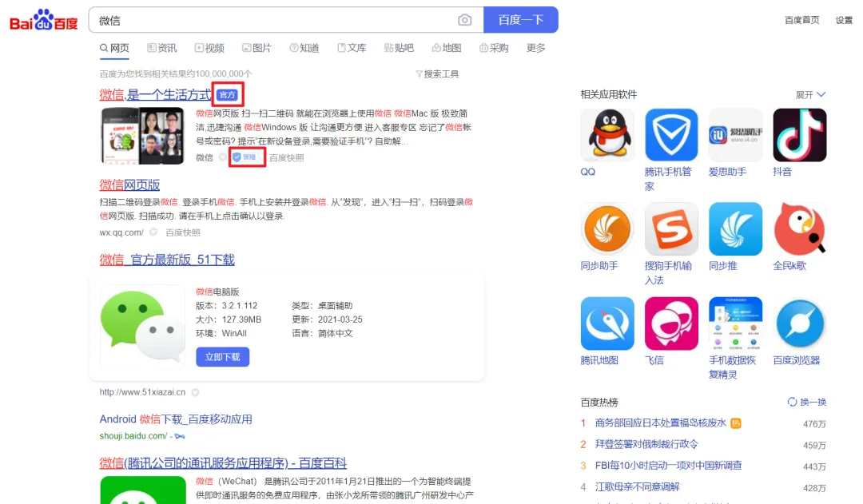
Task: Refresh hot list with 换一换
Action: (807, 403)
